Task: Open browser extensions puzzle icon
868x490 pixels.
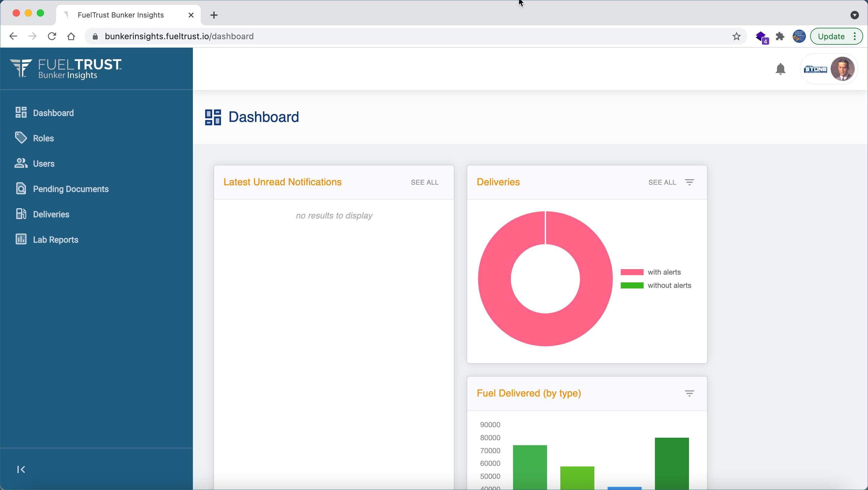Action: (x=780, y=37)
